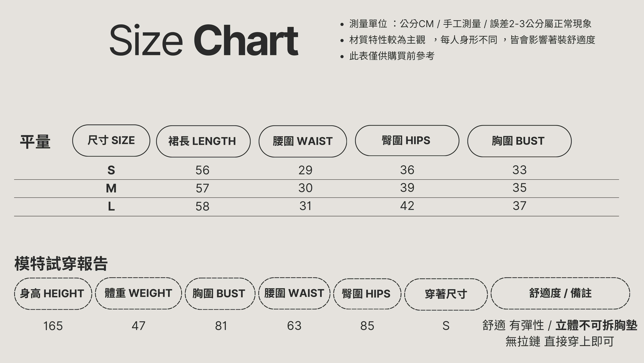
Task: Select the 身高 HEIGHT dashed label
Action: click(x=53, y=294)
